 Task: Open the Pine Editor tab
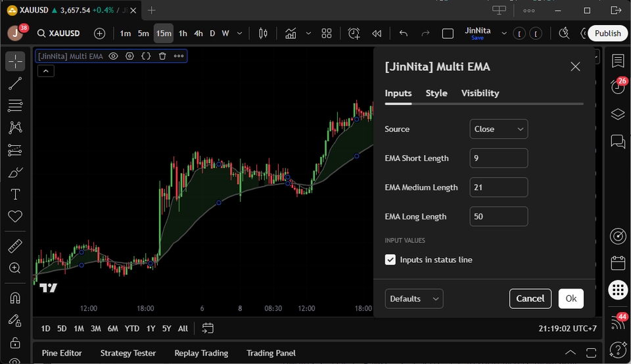62,353
